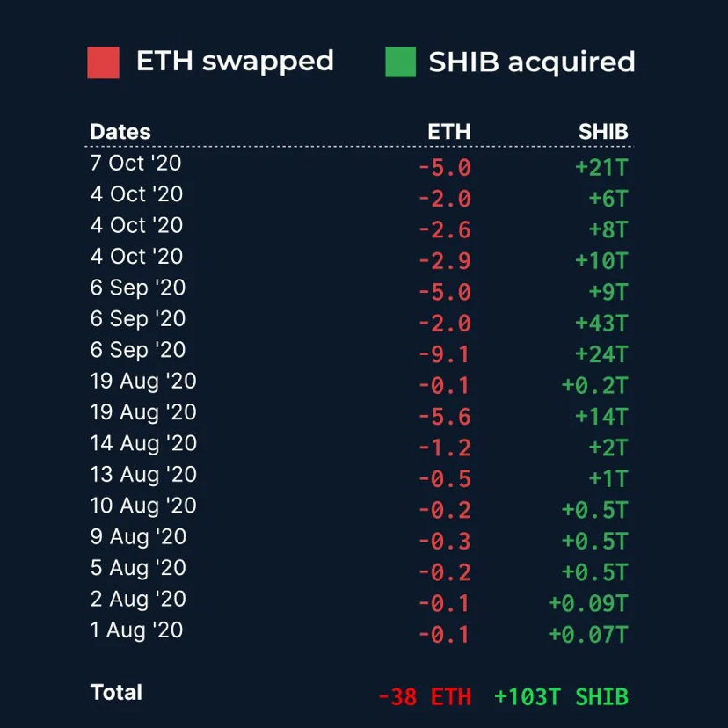728x728 pixels.
Task: Select the 7 Oct '20 date row
Action: (135, 163)
